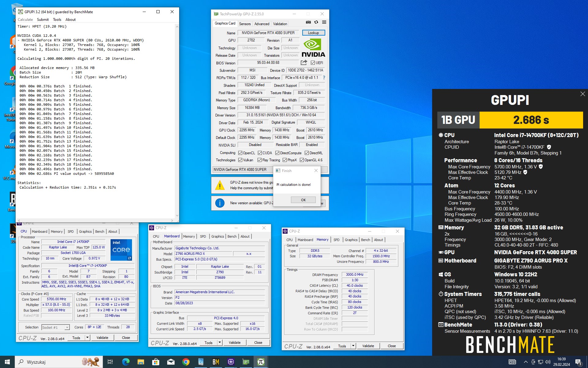
Task: Open Mail app from the taskbar
Action: pos(171,362)
